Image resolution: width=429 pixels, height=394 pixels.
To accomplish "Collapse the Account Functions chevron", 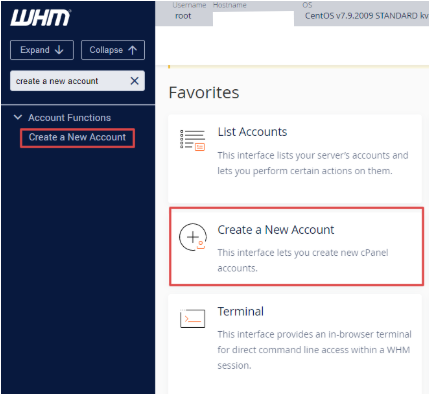I will pyautogui.click(x=18, y=117).
